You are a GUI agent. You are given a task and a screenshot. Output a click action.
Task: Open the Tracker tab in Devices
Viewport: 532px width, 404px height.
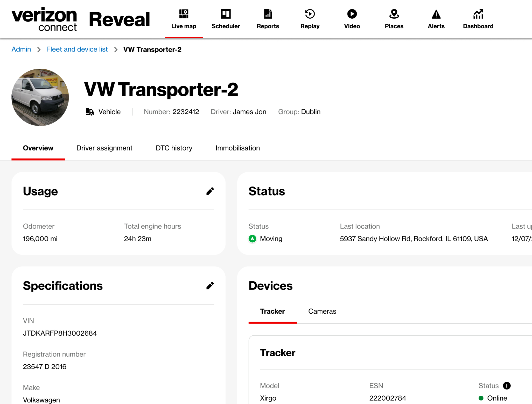(272, 311)
